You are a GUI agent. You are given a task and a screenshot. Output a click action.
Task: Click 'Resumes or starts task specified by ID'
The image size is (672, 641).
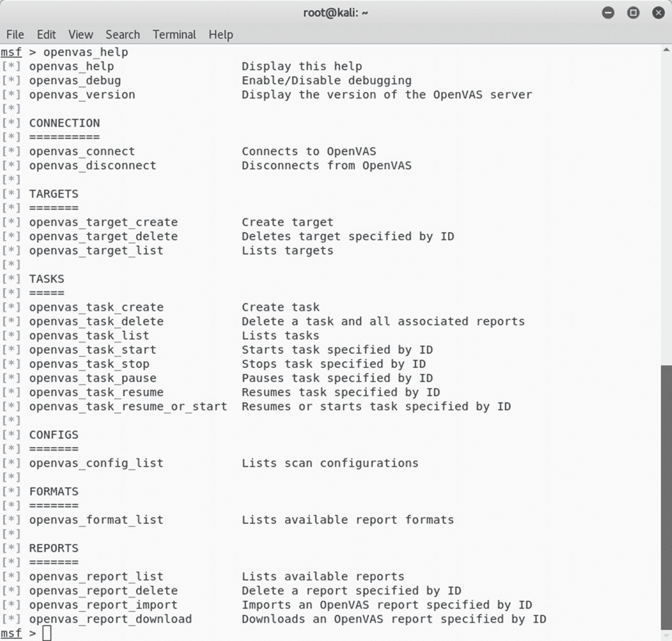[x=376, y=406]
